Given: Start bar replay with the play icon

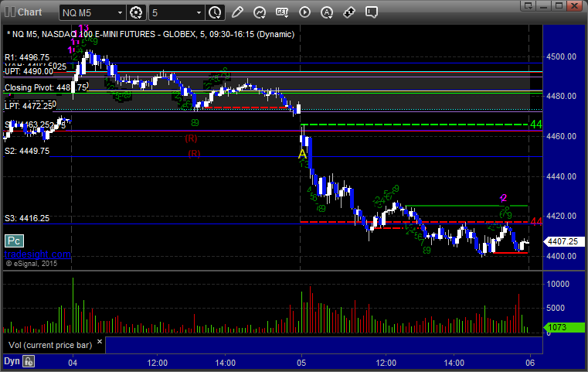Looking at the screenshot, I should coord(304,12).
